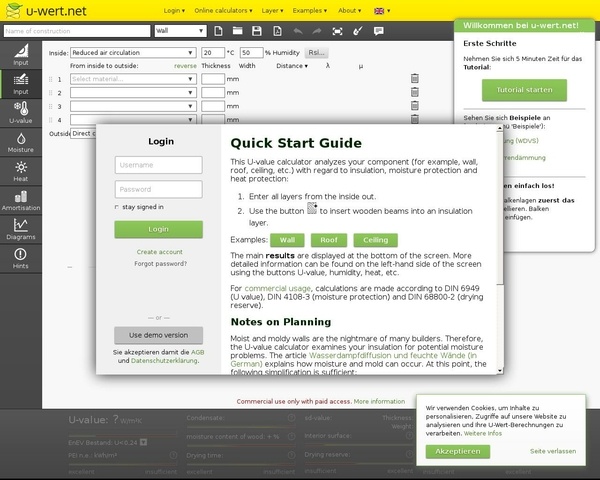Open the Hints sidebar panel

[x=20, y=258]
